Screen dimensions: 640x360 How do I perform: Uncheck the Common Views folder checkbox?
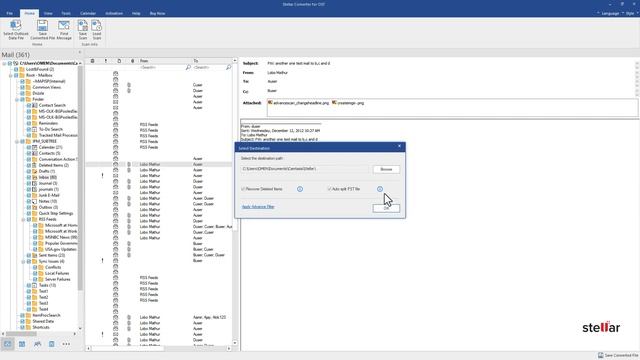coord(22,87)
